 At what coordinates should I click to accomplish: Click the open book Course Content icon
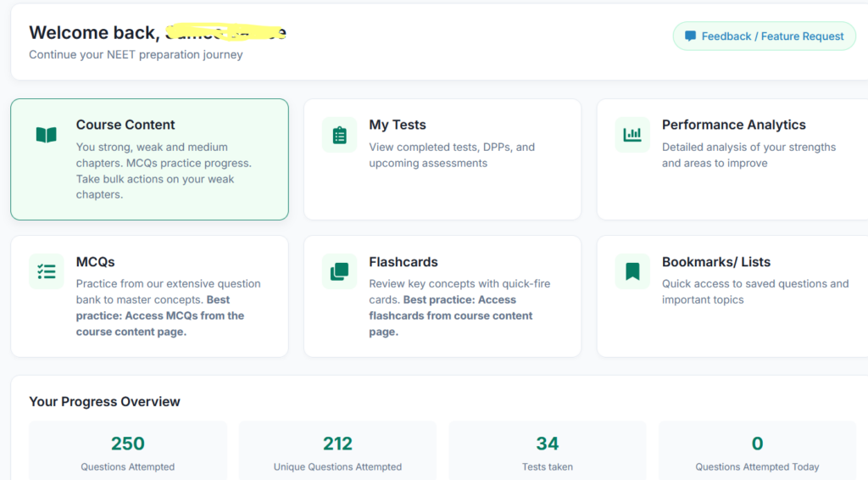(x=47, y=135)
